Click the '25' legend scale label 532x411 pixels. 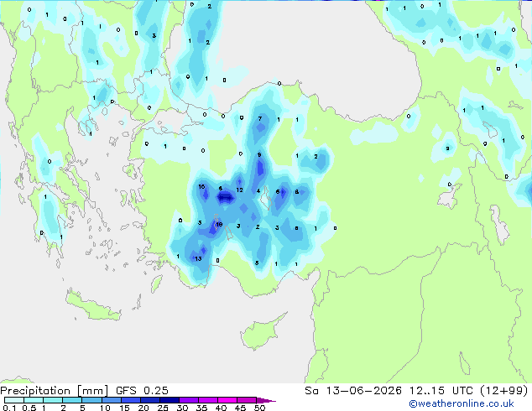[x=163, y=408]
